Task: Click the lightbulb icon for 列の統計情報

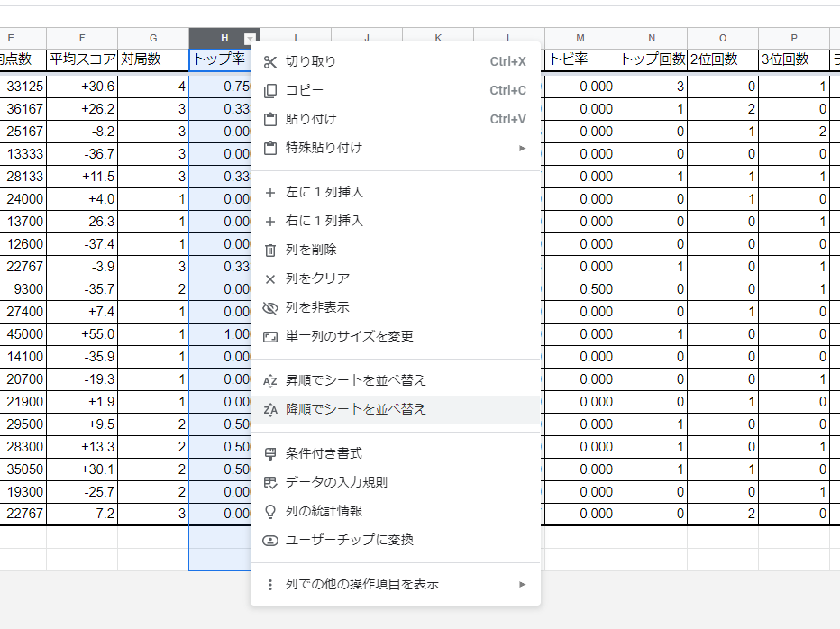Action: (270, 512)
